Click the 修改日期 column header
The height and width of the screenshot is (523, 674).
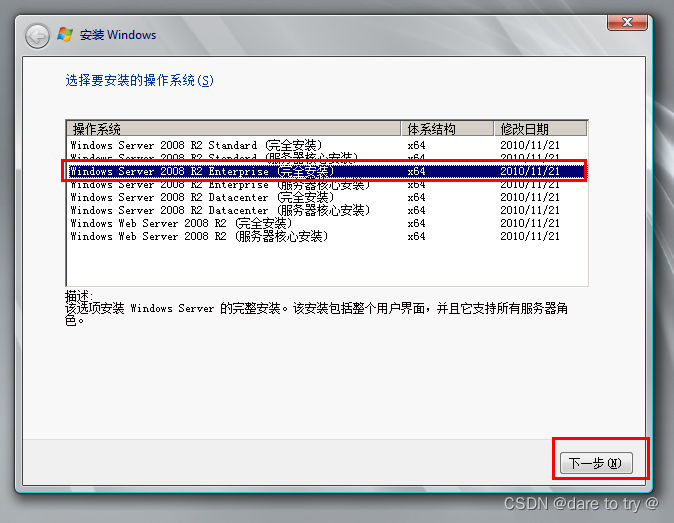(x=540, y=128)
